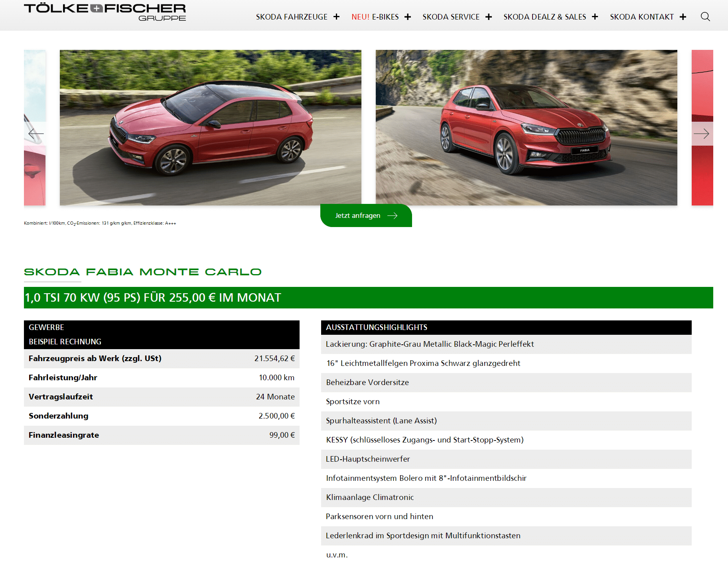Select Vertragslaufzeit label

(x=61, y=397)
